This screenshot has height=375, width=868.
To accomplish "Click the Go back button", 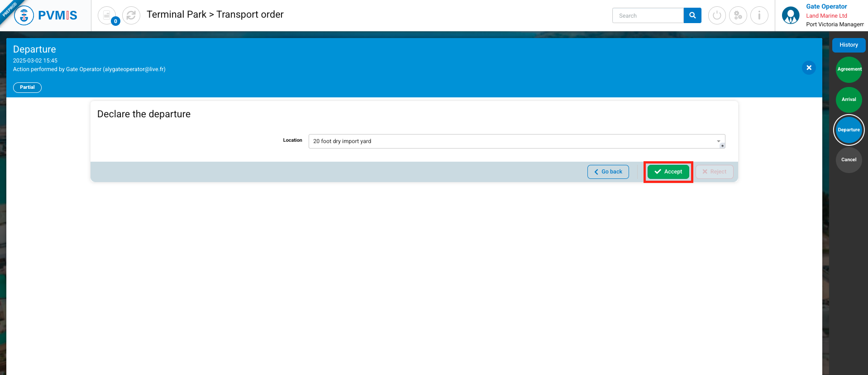I will 608,172.
